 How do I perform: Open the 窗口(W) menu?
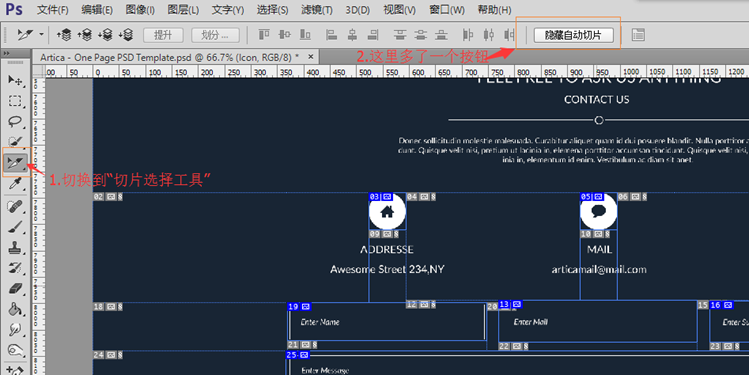pyautogui.click(x=447, y=10)
